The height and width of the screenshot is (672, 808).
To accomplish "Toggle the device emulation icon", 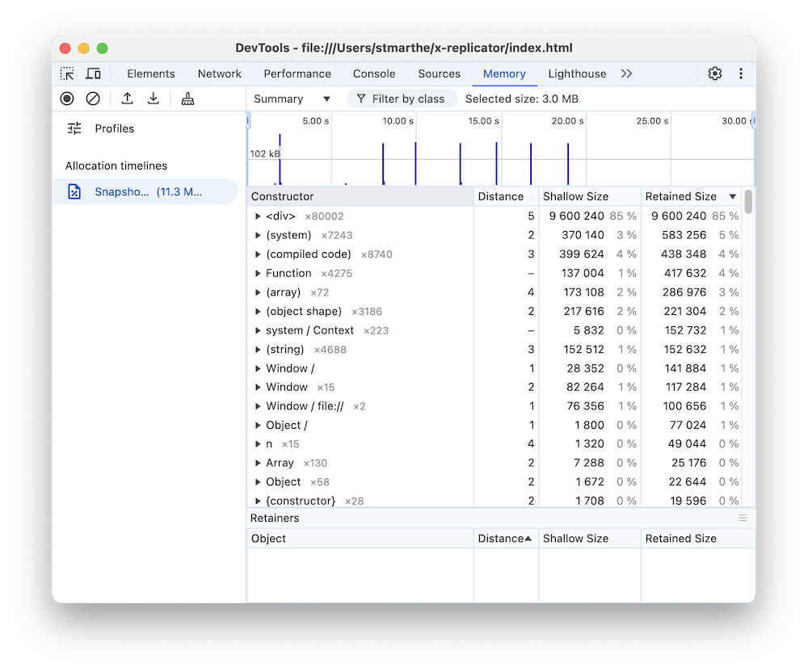I will point(93,73).
